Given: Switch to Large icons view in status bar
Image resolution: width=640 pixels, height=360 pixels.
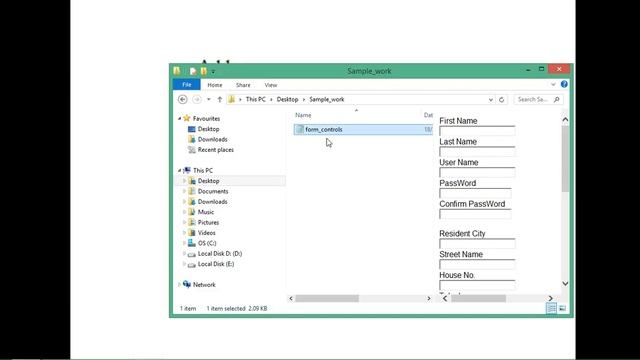Looking at the screenshot, I should pos(562,308).
